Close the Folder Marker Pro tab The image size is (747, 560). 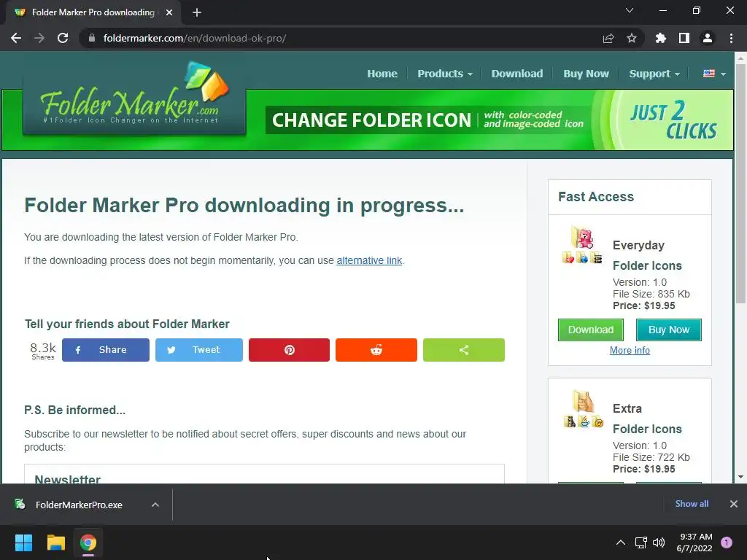coord(169,12)
